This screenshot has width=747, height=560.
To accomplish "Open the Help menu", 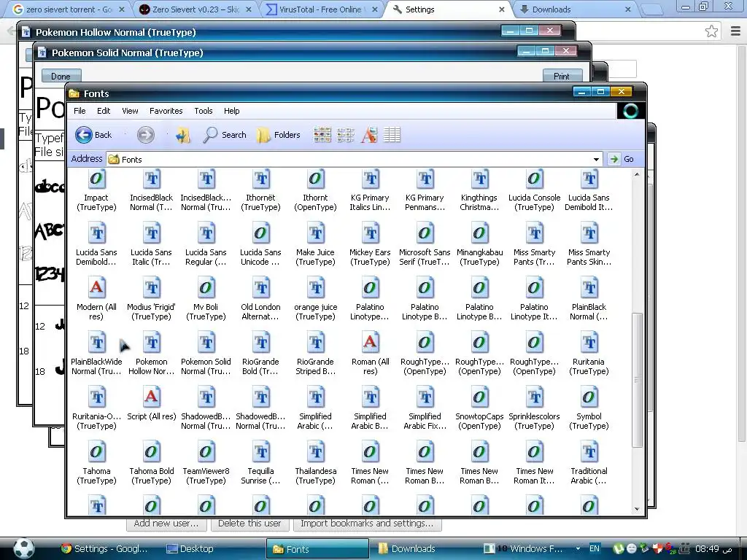I will tap(231, 111).
